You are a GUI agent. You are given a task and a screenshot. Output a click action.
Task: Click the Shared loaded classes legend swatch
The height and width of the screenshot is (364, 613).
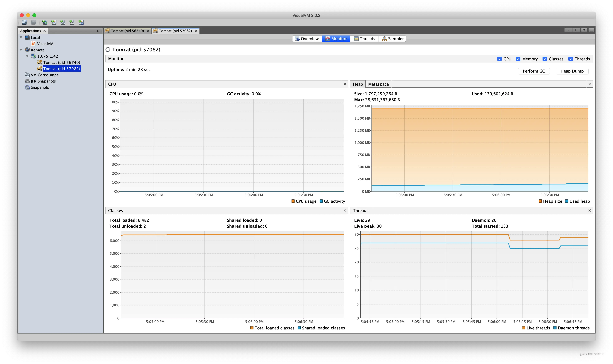tap(299, 328)
